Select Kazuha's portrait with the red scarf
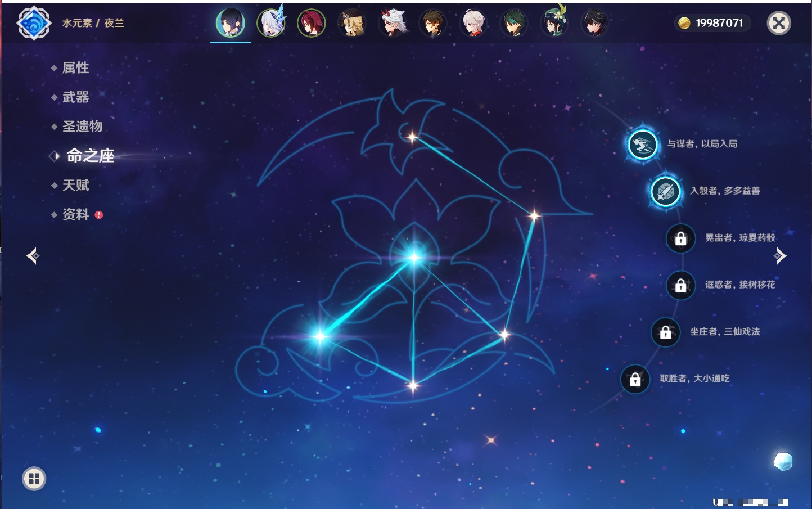The image size is (812, 509). pyautogui.click(x=473, y=23)
